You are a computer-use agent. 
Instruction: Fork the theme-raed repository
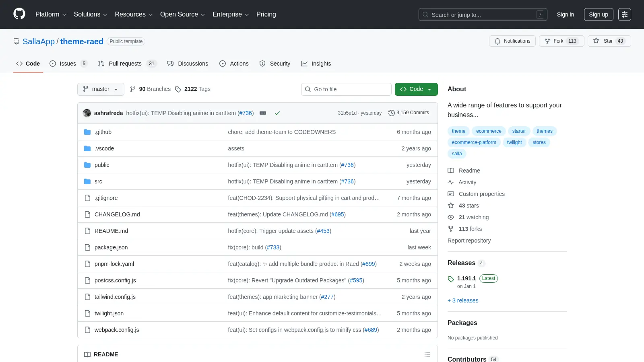coord(561,41)
